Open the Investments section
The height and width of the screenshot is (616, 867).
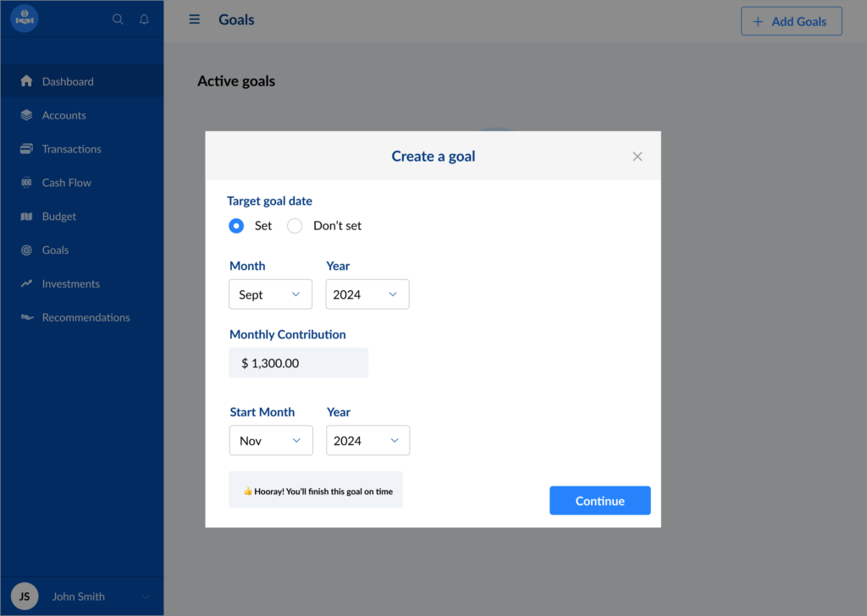click(72, 283)
